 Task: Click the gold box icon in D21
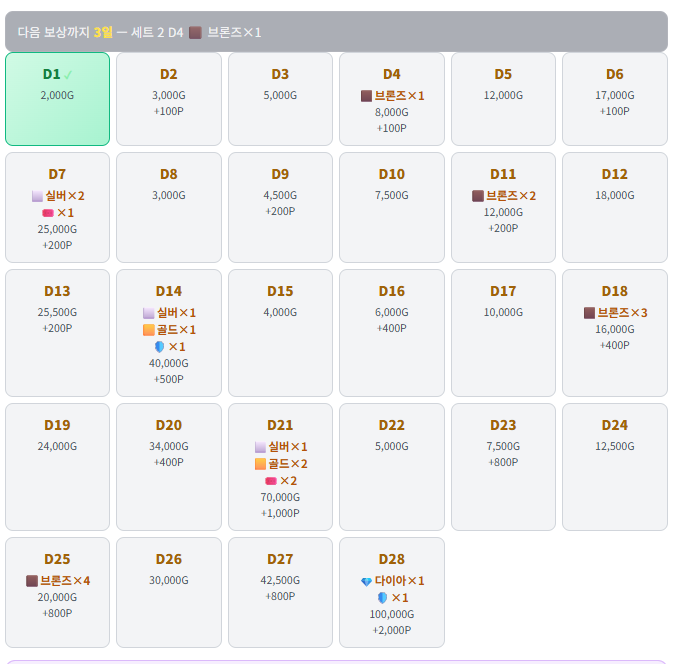[260, 464]
